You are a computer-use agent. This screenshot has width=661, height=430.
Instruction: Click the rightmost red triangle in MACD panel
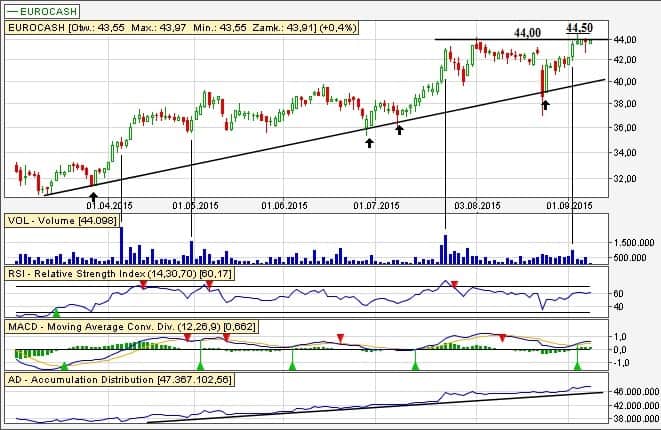click(x=503, y=337)
